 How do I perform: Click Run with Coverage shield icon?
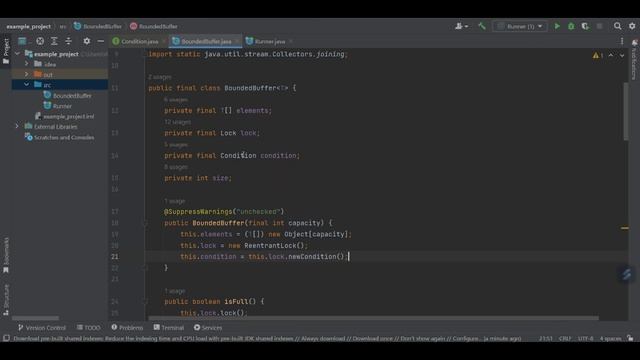585,26
